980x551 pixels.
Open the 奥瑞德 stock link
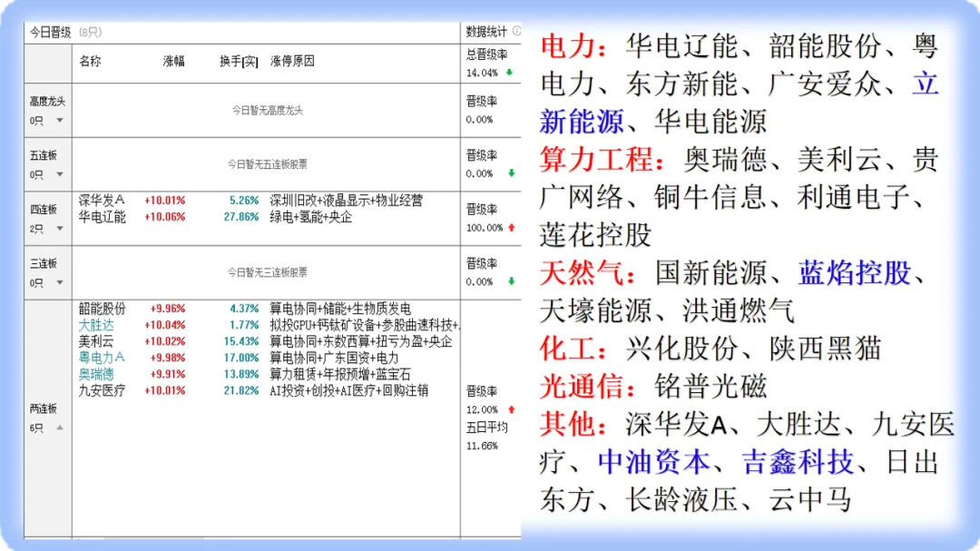pos(96,374)
